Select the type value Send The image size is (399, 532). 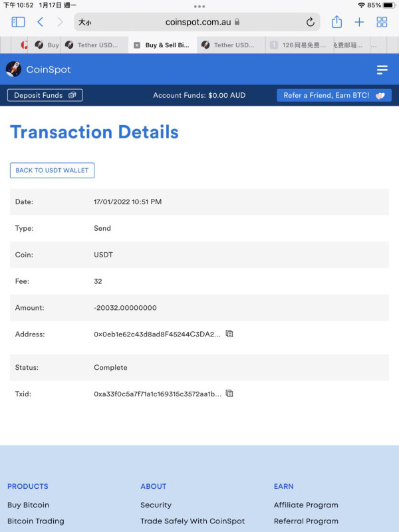pyautogui.click(x=102, y=228)
